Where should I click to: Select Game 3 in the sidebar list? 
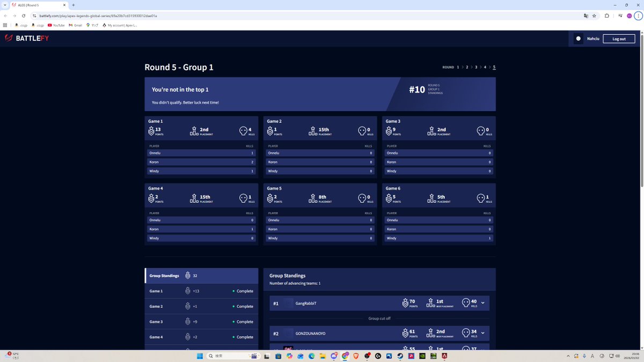[201, 322]
